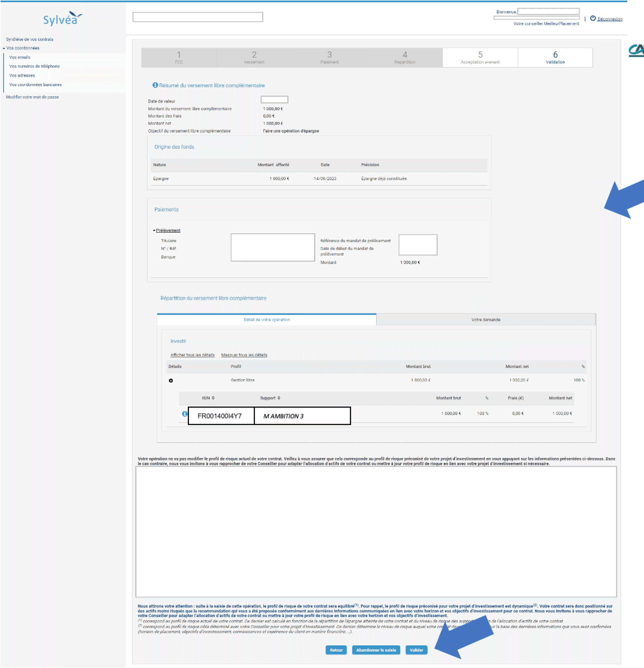Click the Crédit Agricole logo at right

point(636,50)
